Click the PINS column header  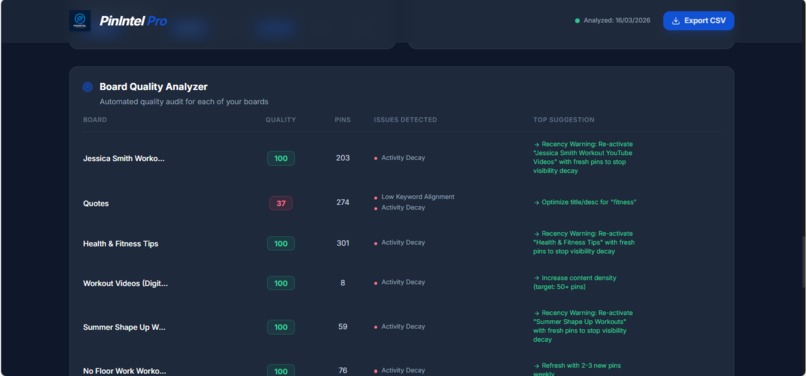[342, 120]
